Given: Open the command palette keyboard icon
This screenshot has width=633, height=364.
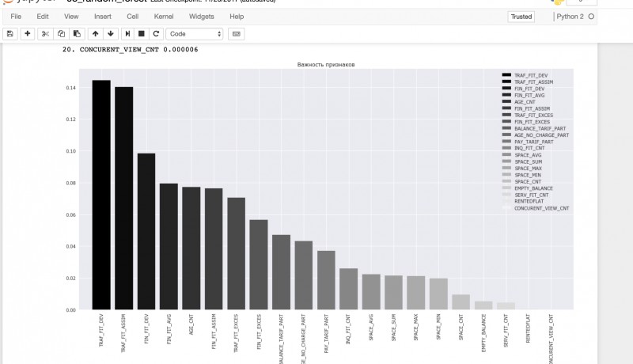Looking at the screenshot, I should point(236,34).
